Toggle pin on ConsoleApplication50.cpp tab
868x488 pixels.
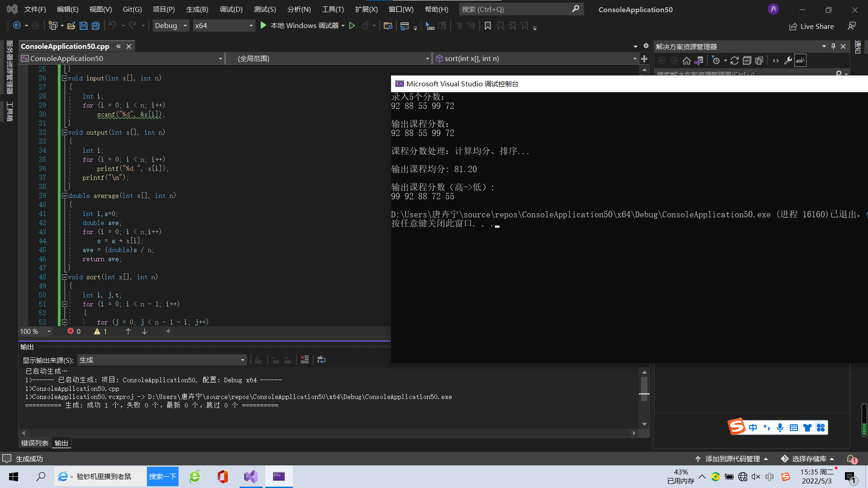(x=118, y=46)
